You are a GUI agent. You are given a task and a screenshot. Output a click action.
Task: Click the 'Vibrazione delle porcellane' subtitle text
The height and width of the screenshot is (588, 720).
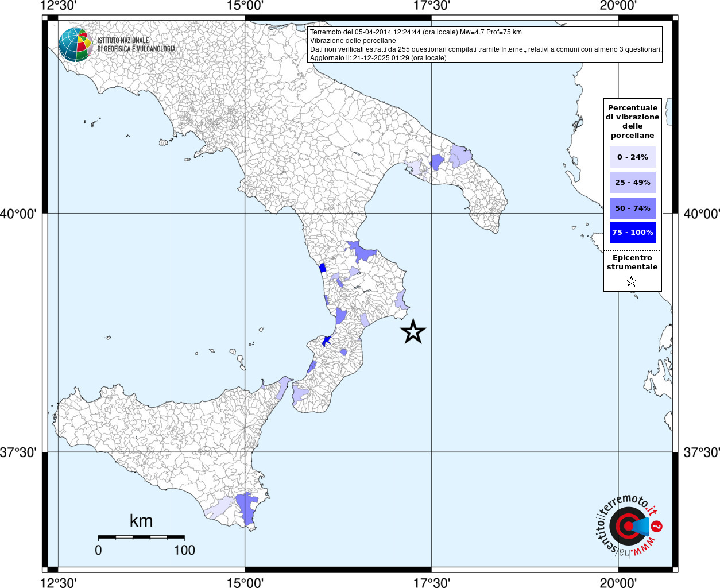pyautogui.click(x=353, y=41)
